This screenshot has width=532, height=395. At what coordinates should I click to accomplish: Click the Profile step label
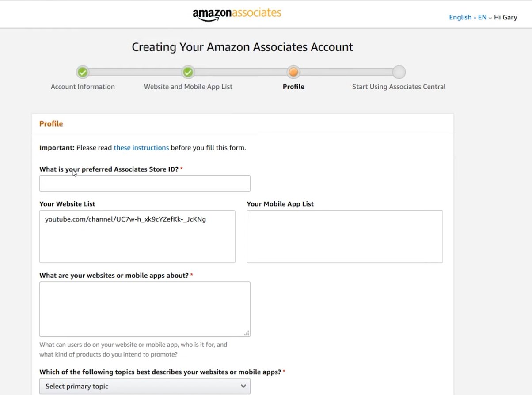coord(293,87)
